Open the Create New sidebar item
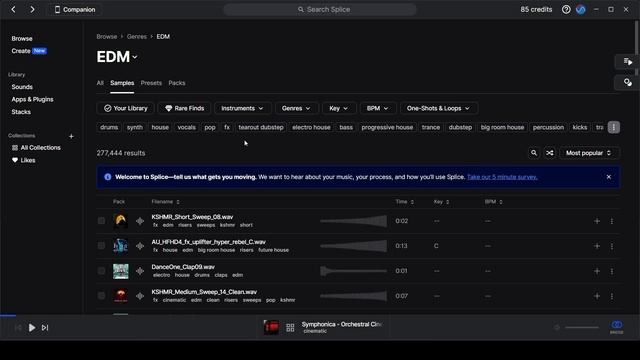The height and width of the screenshot is (360, 640). (x=29, y=51)
